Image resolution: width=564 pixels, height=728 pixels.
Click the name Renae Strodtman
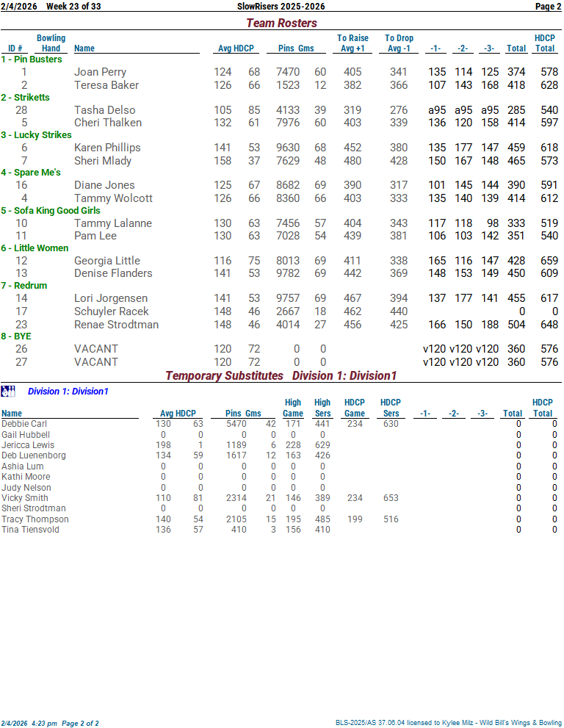point(117,325)
